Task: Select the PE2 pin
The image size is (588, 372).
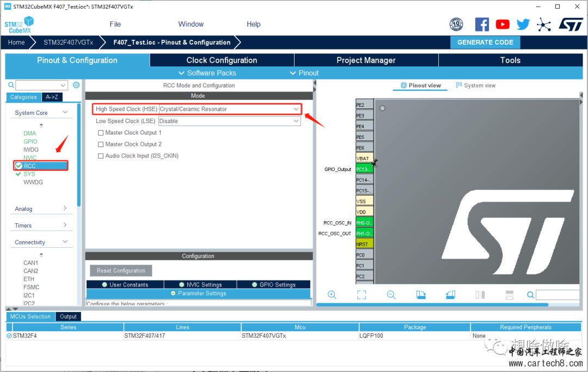Action: click(364, 105)
